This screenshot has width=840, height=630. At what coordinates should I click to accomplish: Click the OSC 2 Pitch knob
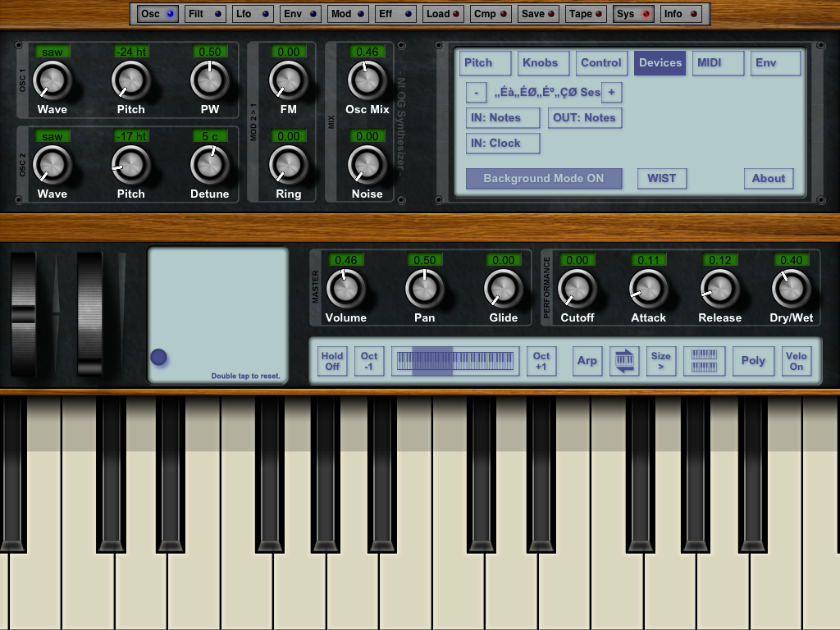130,164
